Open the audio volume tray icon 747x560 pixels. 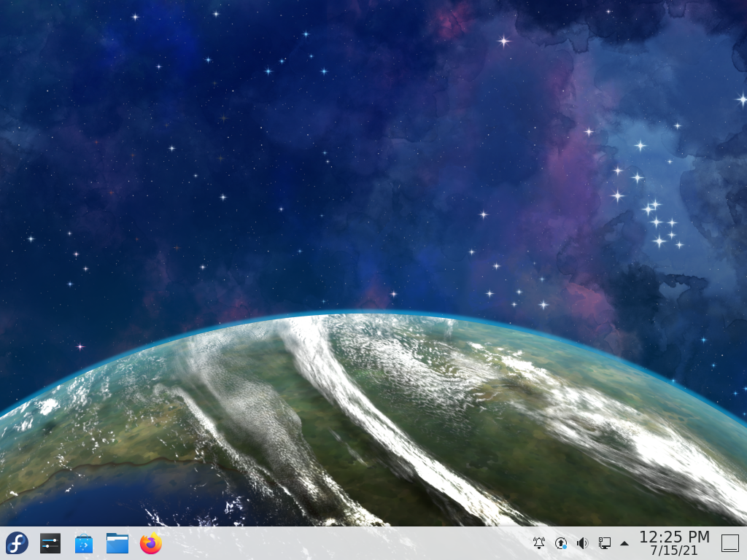point(582,542)
